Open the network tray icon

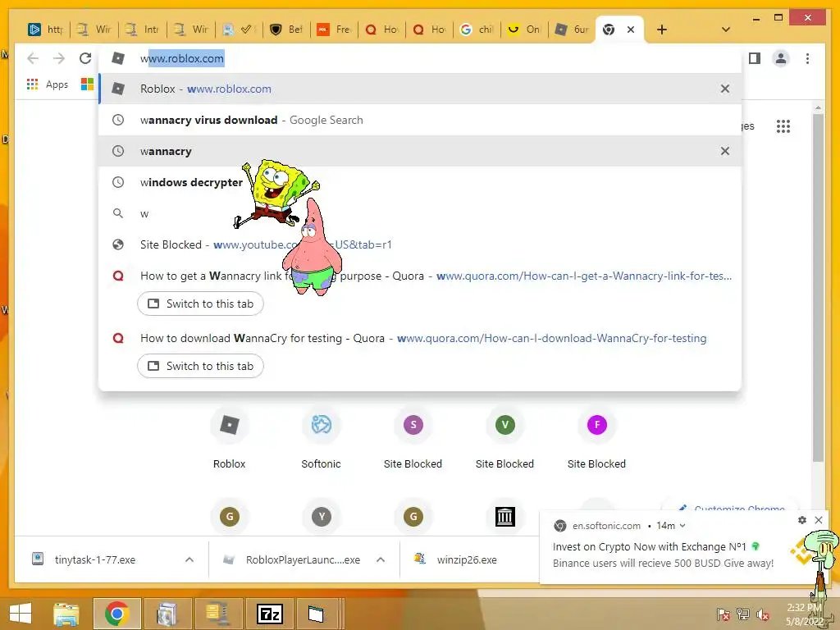point(743,614)
